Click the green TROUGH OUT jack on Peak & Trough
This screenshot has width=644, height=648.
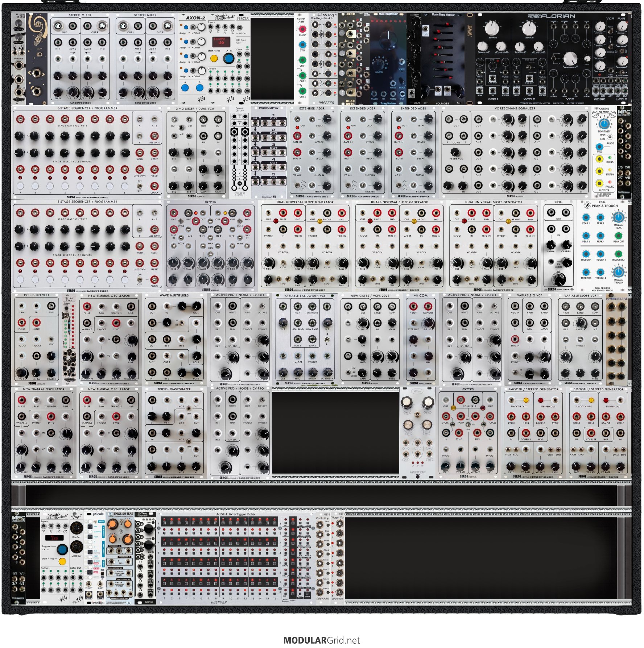click(618, 254)
